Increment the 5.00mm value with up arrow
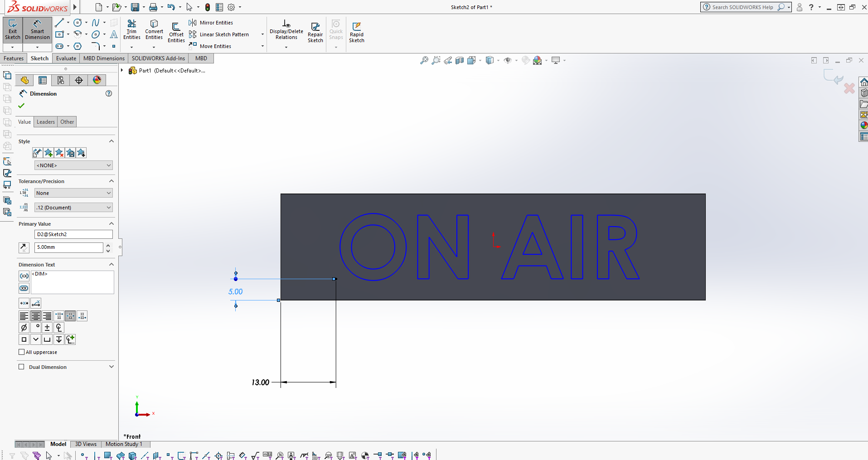The height and width of the screenshot is (460, 868). pos(108,245)
